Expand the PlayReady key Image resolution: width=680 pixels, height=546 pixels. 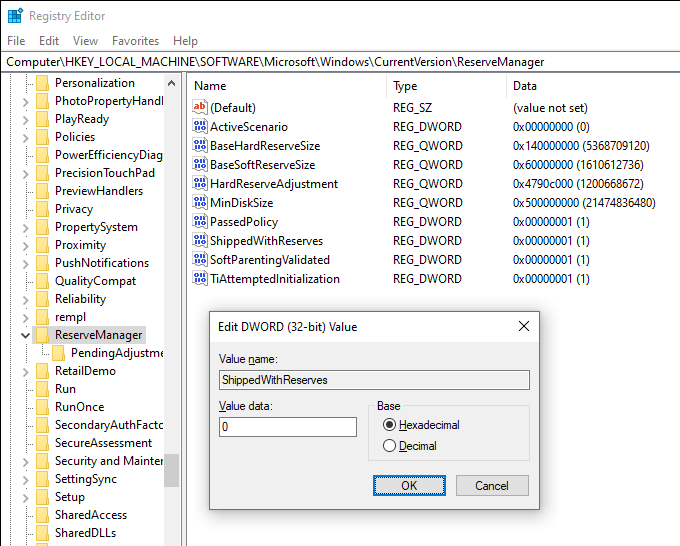(x=26, y=120)
